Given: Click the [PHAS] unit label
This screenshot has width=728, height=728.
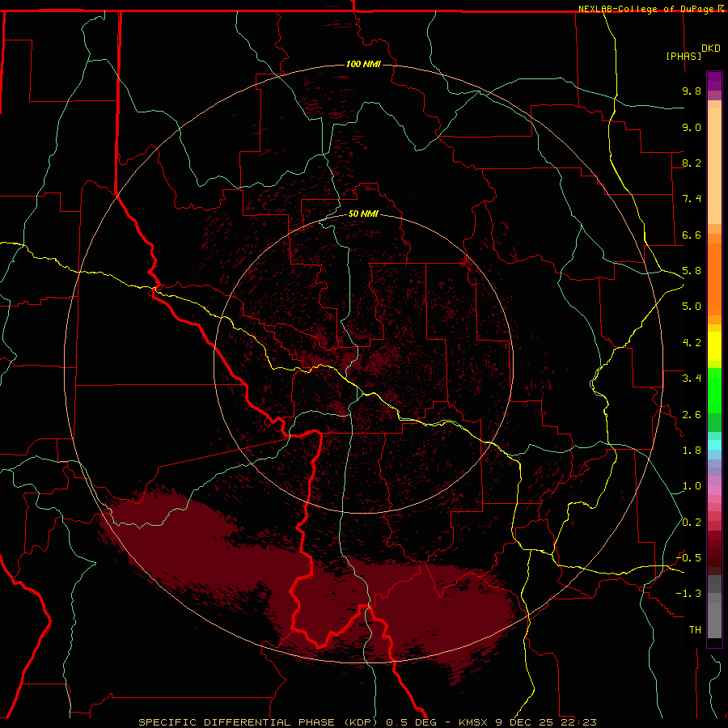Looking at the screenshot, I should (x=684, y=56).
